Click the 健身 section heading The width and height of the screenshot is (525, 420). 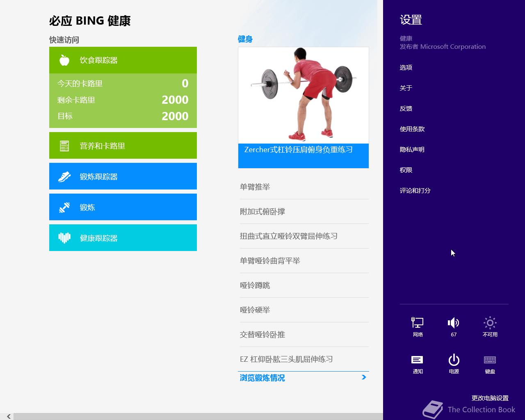pos(245,39)
